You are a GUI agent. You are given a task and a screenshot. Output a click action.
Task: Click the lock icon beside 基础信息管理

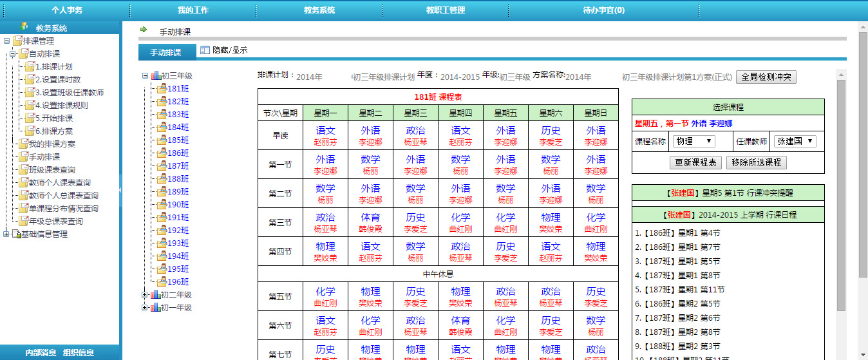pyautogui.click(x=16, y=234)
